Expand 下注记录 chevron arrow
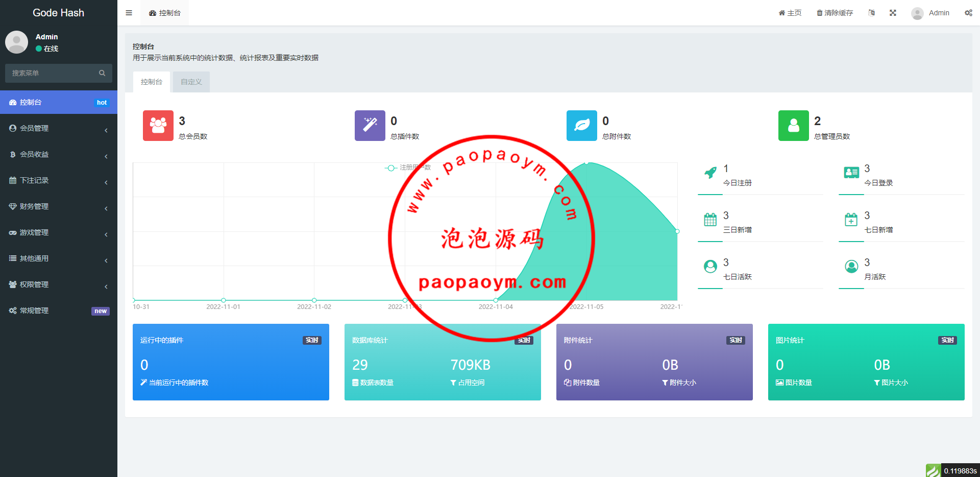 106,182
